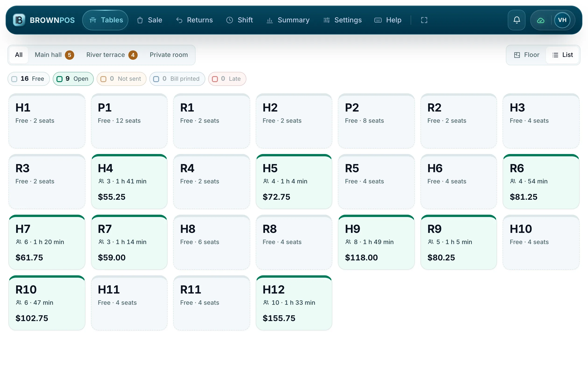This screenshot has width=588, height=392.
Task: Open the Tables section
Action: tap(105, 20)
